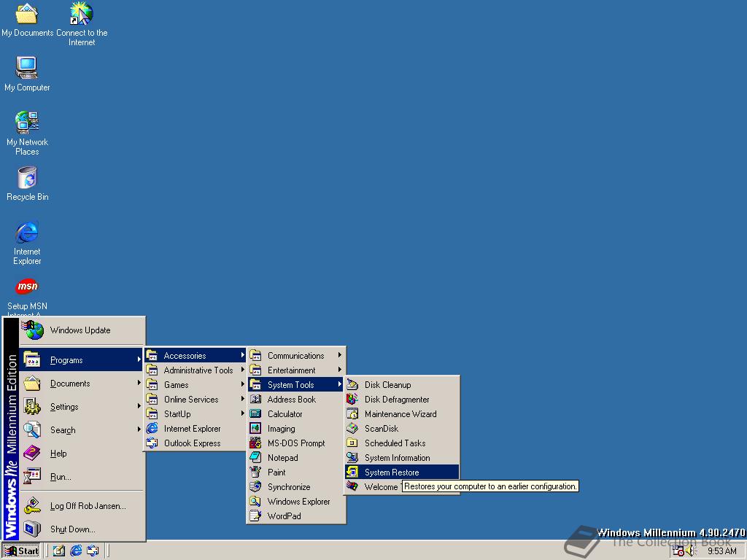Choose Run... in the Start menu
This screenshot has width=747, height=560.
[x=82, y=477]
